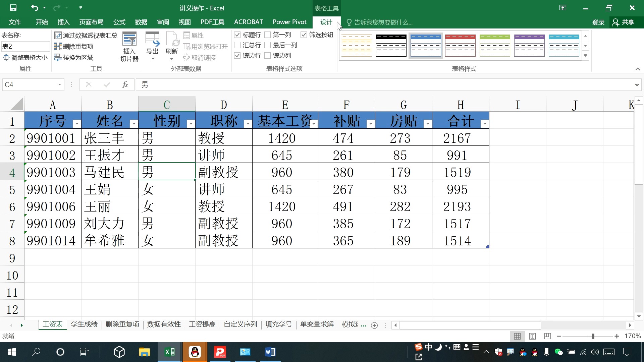The width and height of the screenshot is (644, 362).
Task: Click the 属性 icon in 外部表数据 group
Action: click(x=194, y=35)
